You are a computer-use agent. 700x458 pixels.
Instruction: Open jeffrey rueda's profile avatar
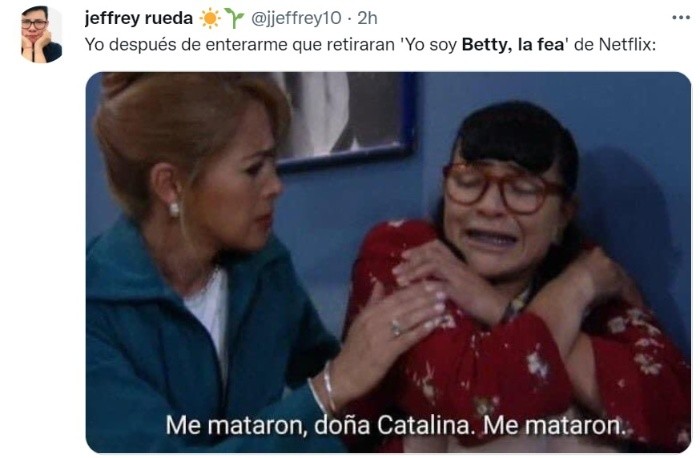coord(41,34)
